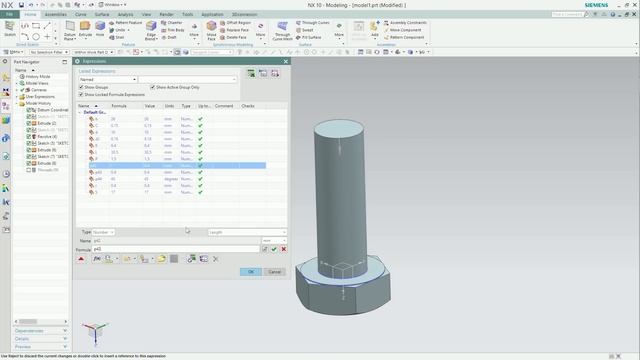This screenshot has width=640, height=360.
Task: Select the Line sketch tool
Action: pos(47,26)
